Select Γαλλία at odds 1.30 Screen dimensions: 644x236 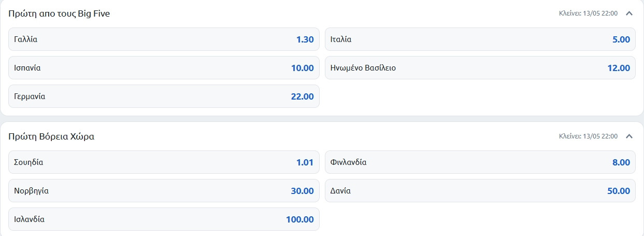(164, 39)
